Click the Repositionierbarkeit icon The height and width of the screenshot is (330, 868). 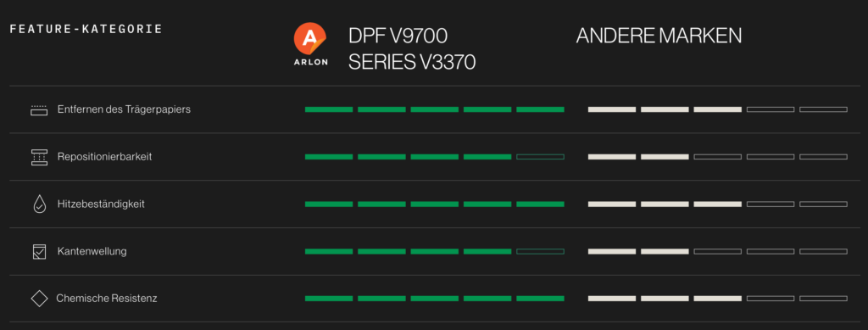39,157
